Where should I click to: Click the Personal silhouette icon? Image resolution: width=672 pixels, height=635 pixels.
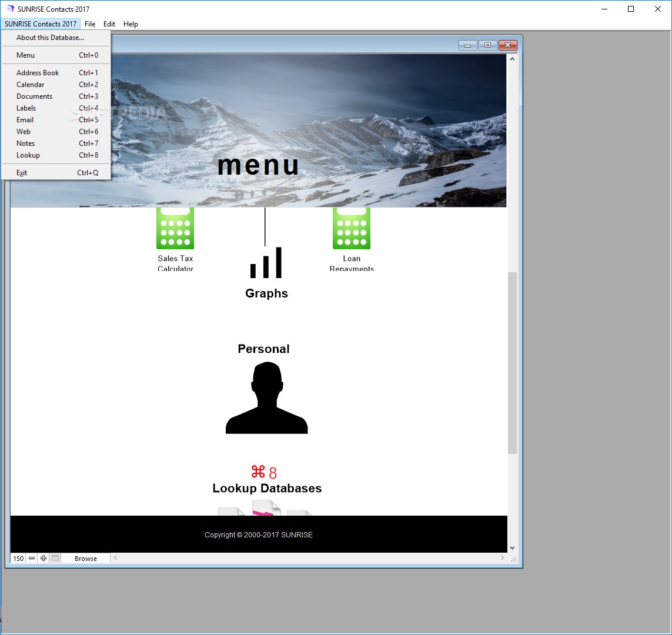pyautogui.click(x=266, y=397)
